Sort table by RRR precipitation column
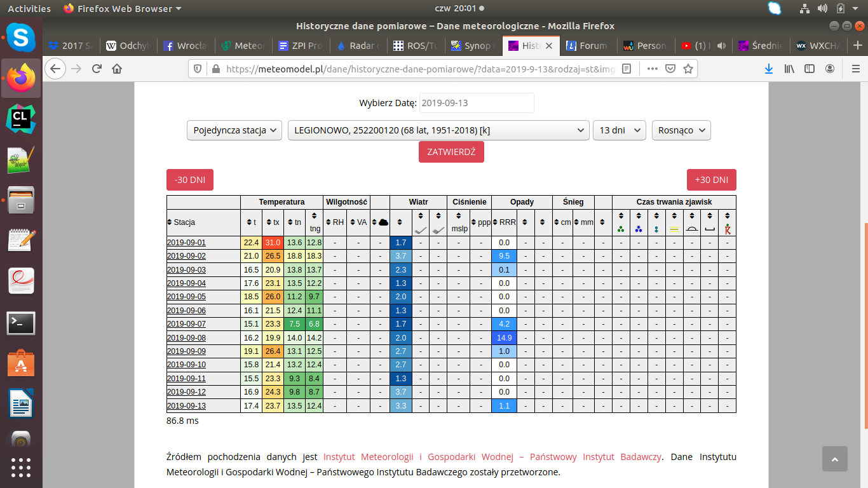This screenshot has height=488, width=868. 504,222
